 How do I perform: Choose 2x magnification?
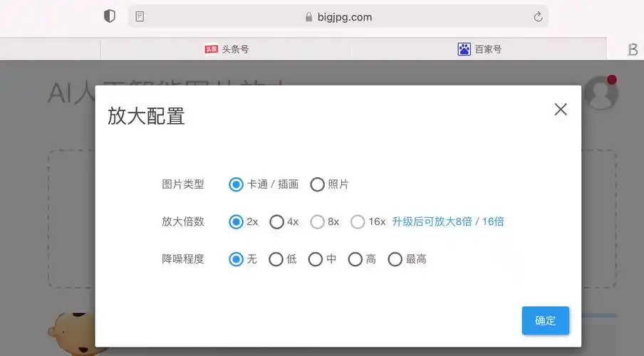coord(236,221)
